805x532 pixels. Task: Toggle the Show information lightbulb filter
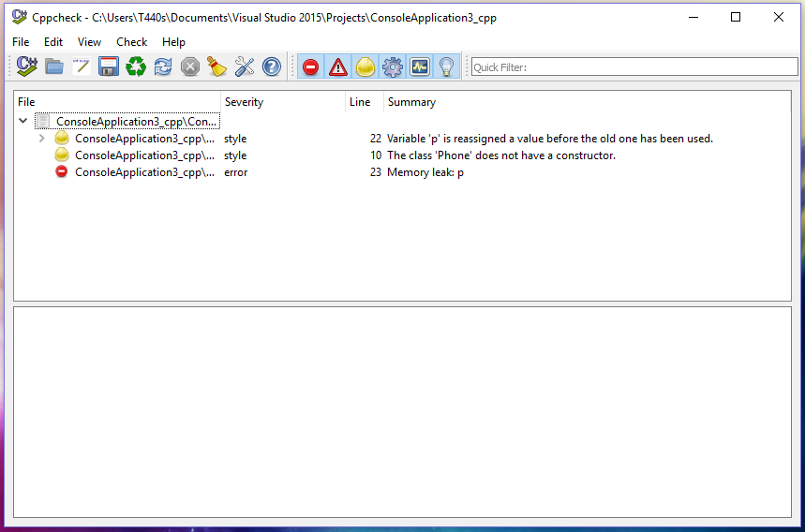447,66
